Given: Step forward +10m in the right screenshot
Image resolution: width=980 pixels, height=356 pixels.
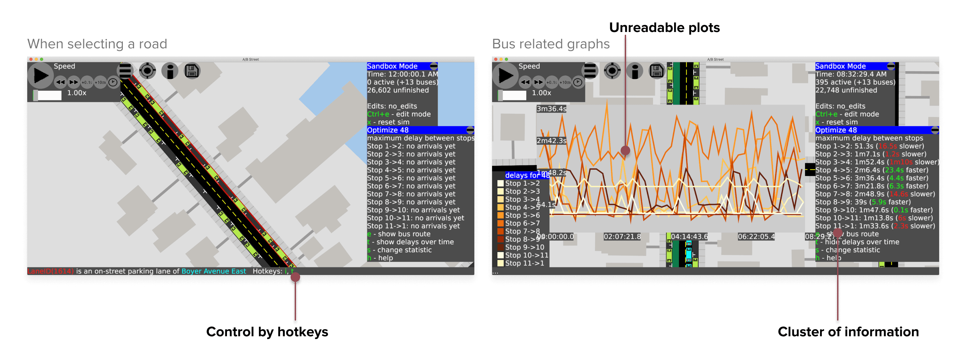Looking at the screenshot, I should coord(565,82).
